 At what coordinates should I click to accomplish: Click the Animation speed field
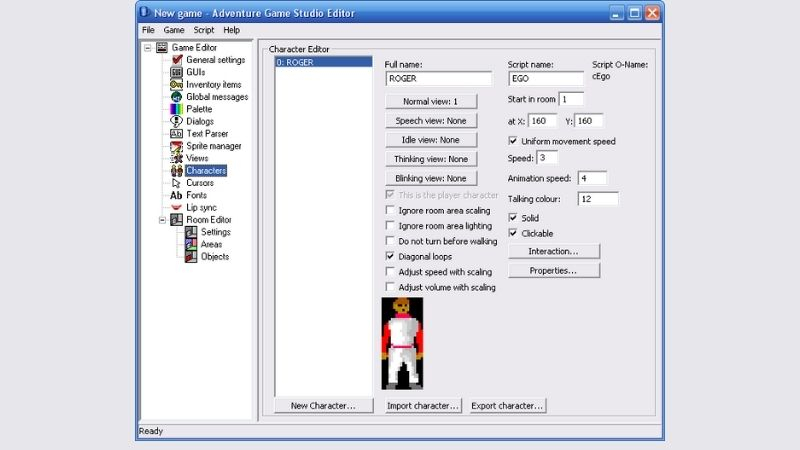pyautogui.click(x=592, y=178)
